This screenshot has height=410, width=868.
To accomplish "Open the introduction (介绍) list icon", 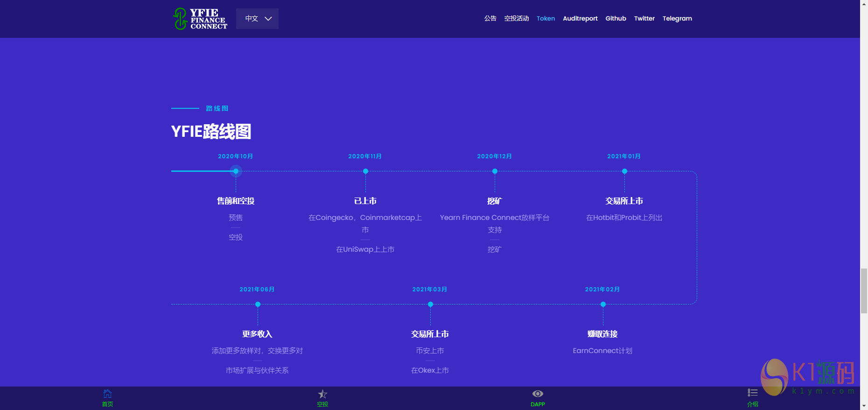I will pyautogui.click(x=752, y=393).
